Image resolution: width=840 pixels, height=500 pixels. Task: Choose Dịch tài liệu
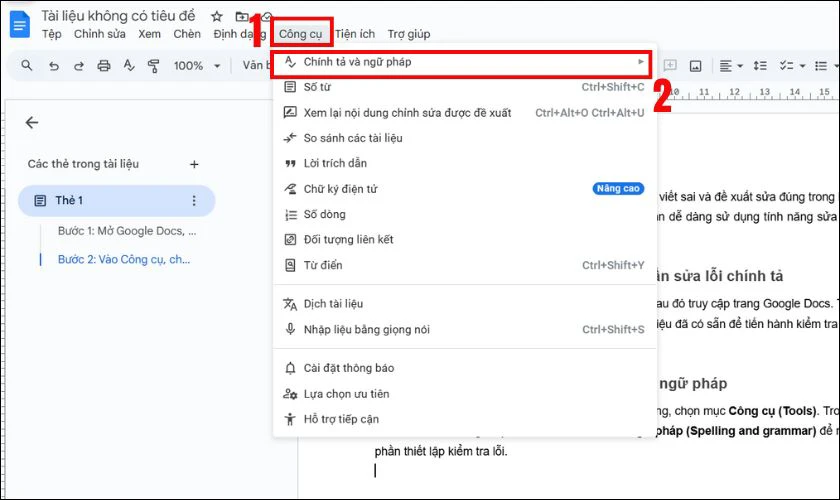click(x=463, y=304)
